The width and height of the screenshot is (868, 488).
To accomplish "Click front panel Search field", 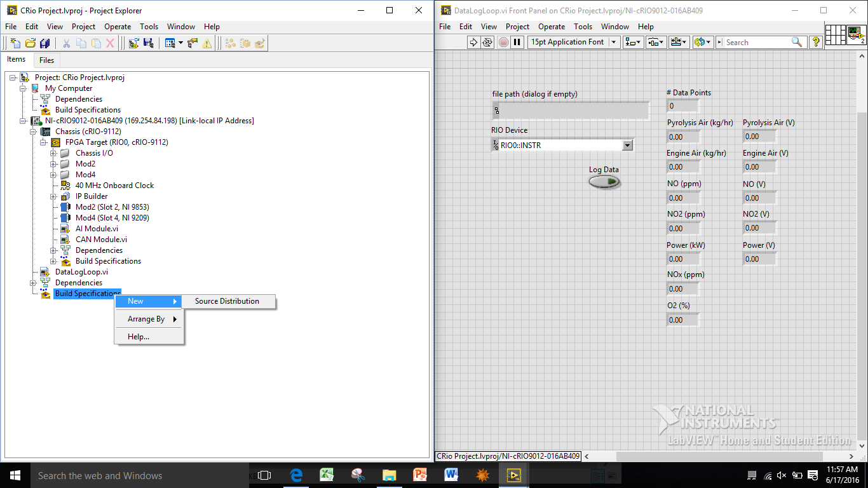I will [x=757, y=42].
